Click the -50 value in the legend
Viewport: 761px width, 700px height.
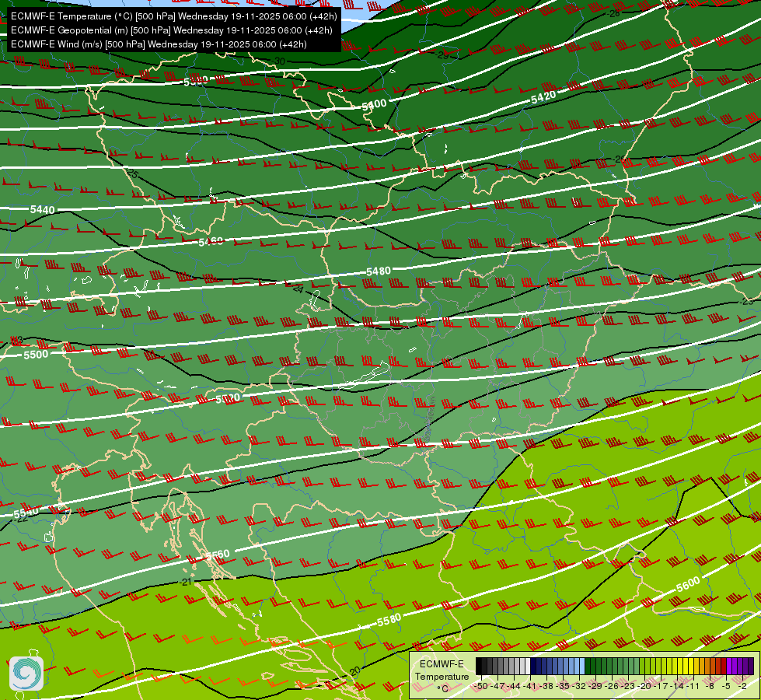pyautogui.click(x=481, y=686)
